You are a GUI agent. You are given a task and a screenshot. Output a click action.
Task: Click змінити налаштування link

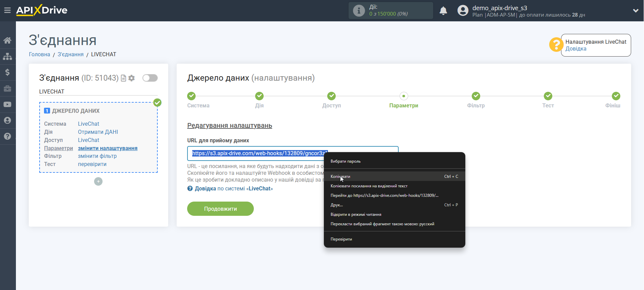pyautogui.click(x=108, y=148)
